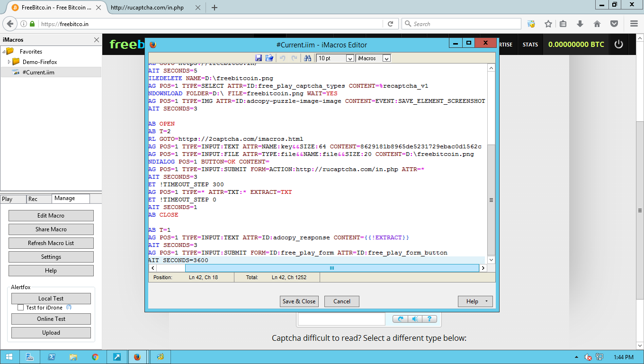Open the iMacros syntax dropdown
This screenshot has width=644, height=364.
click(386, 58)
